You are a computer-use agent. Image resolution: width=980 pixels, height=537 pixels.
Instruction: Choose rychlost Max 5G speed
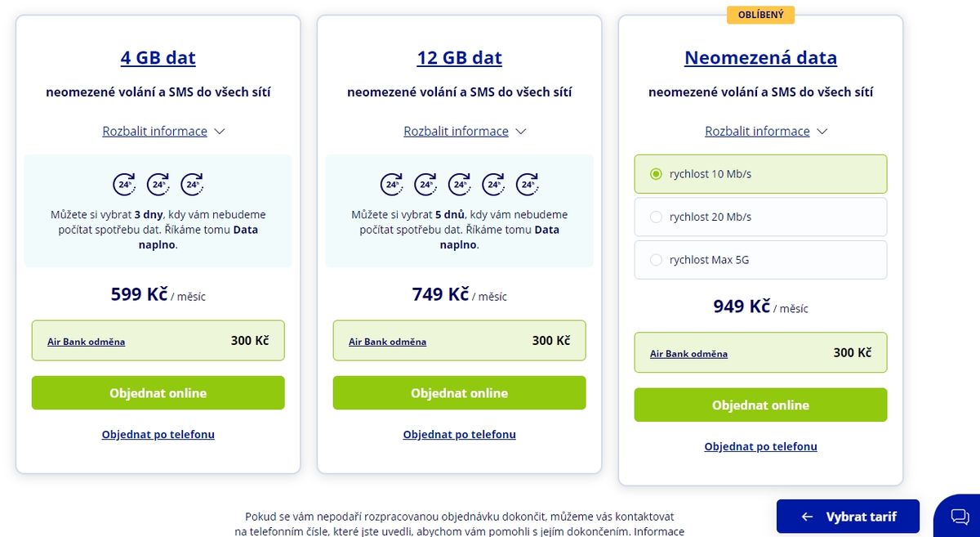tap(760, 260)
